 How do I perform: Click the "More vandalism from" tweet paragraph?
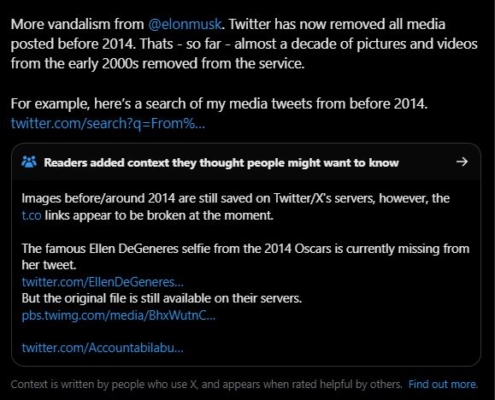pyautogui.click(x=244, y=44)
